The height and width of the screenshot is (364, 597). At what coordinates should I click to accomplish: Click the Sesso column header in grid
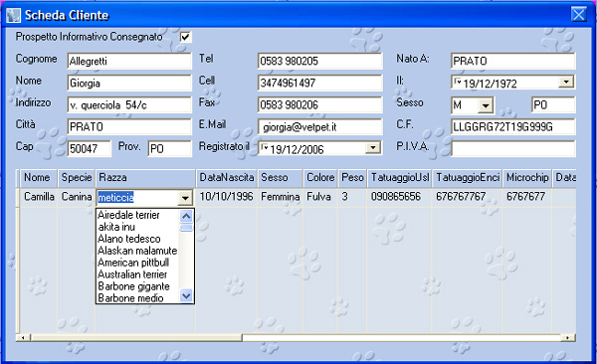click(x=281, y=178)
